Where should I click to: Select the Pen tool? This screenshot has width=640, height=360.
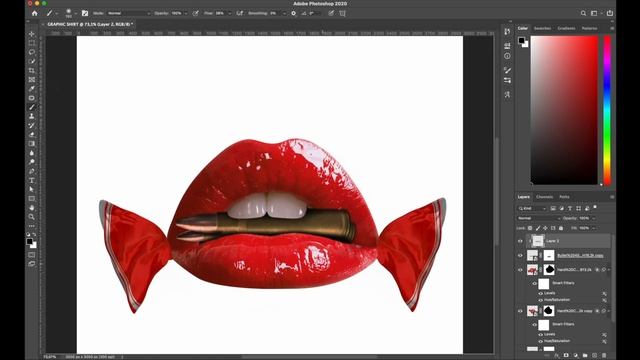(32, 171)
